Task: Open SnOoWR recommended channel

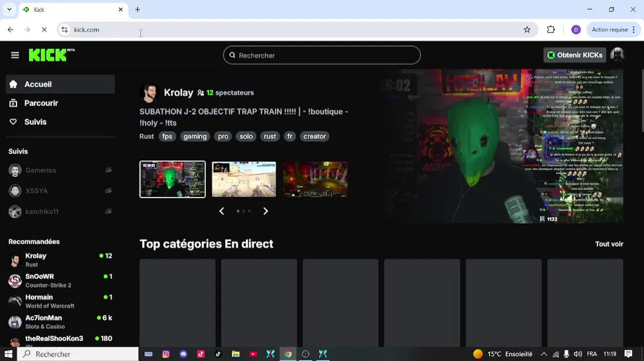Action: [x=60, y=280]
